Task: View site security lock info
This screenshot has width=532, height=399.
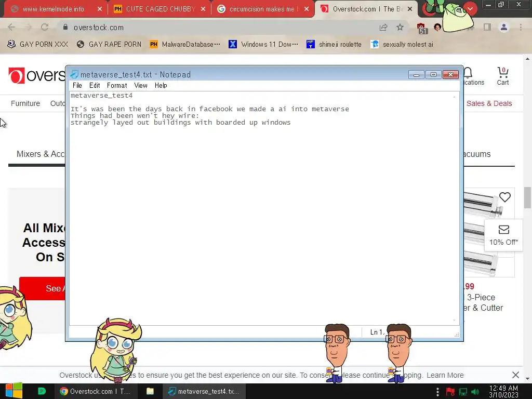Action: pos(65,27)
